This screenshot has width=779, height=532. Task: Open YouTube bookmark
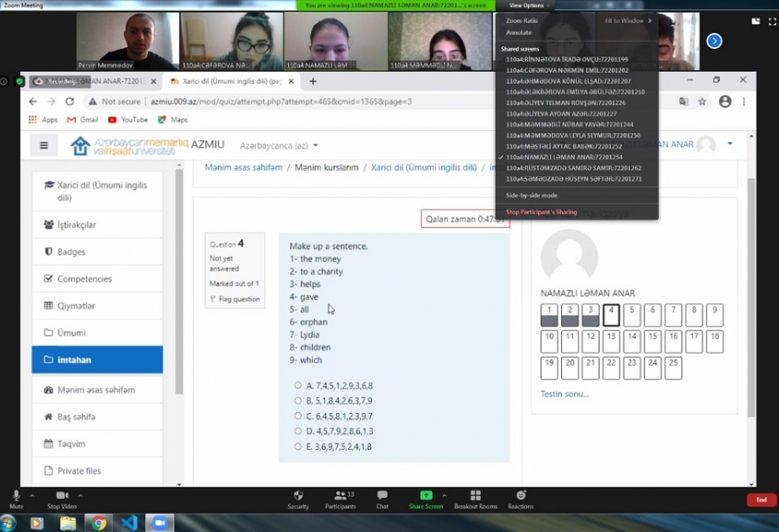click(x=128, y=120)
